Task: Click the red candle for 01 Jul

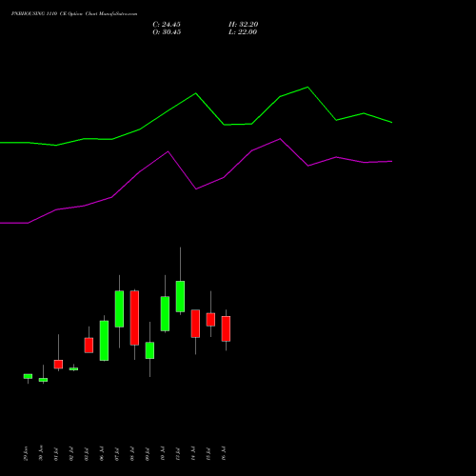Action: coord(58,365)
